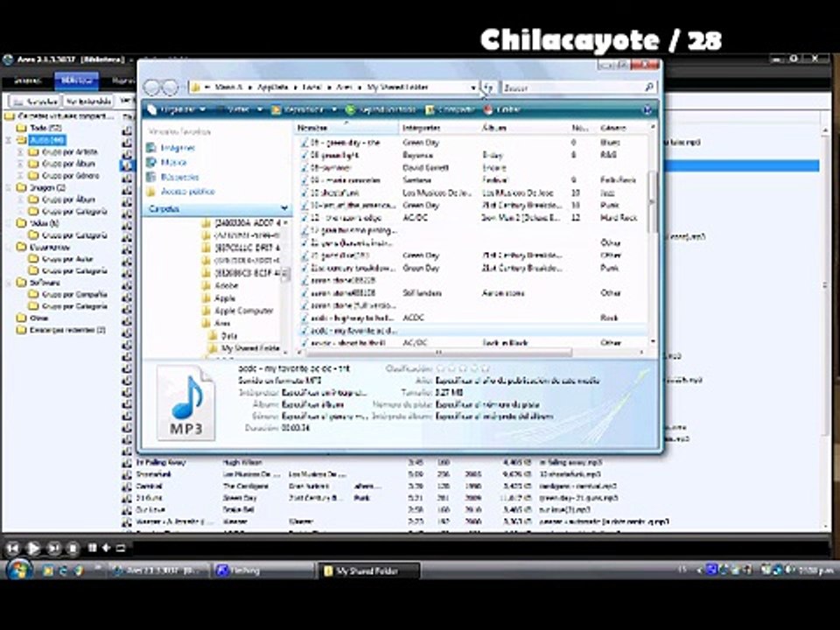Select the 12 - the razors edge file
The image size is (840, 630).
click(340, 218)
